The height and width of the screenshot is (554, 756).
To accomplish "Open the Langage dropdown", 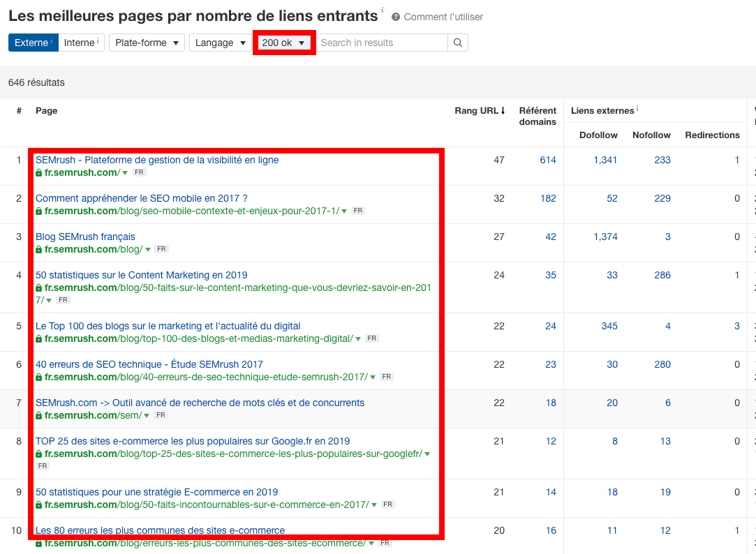I will (221, 43).
